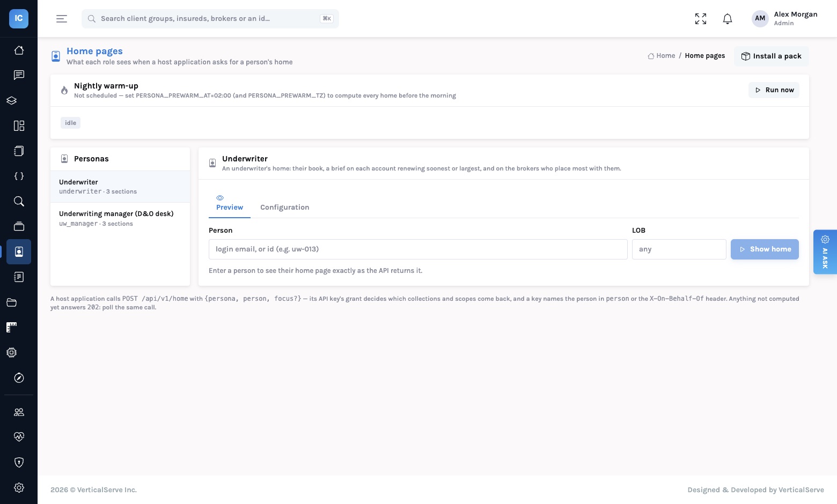Viewport: 837px width, 504px height.
Task: Open the notifications bell
Action: (728, 19)
